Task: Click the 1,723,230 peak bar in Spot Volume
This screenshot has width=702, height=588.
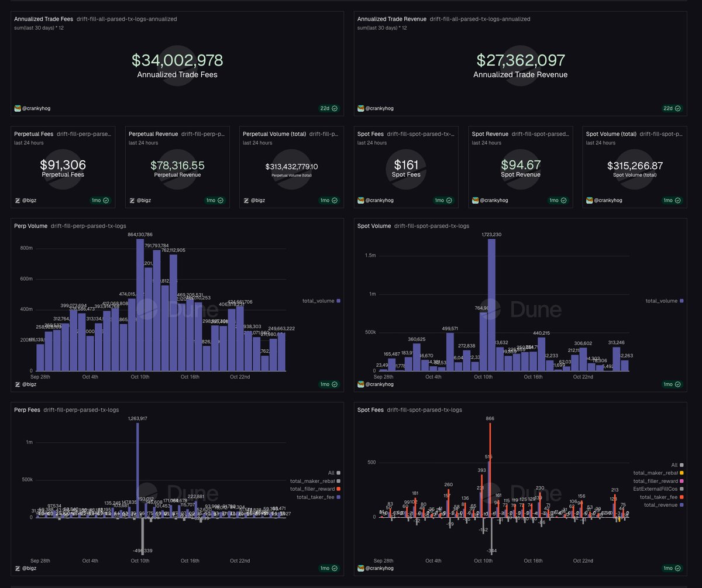Action: point(491,305)
